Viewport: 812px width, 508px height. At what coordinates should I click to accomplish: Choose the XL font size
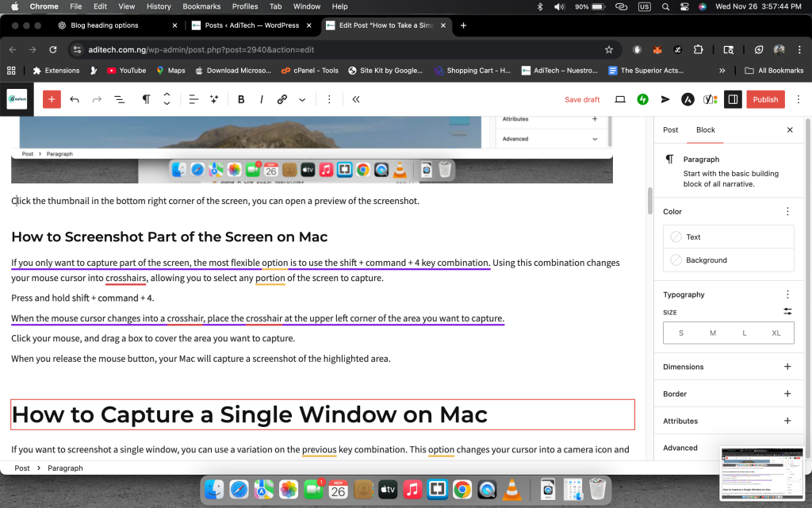point(776,333)
